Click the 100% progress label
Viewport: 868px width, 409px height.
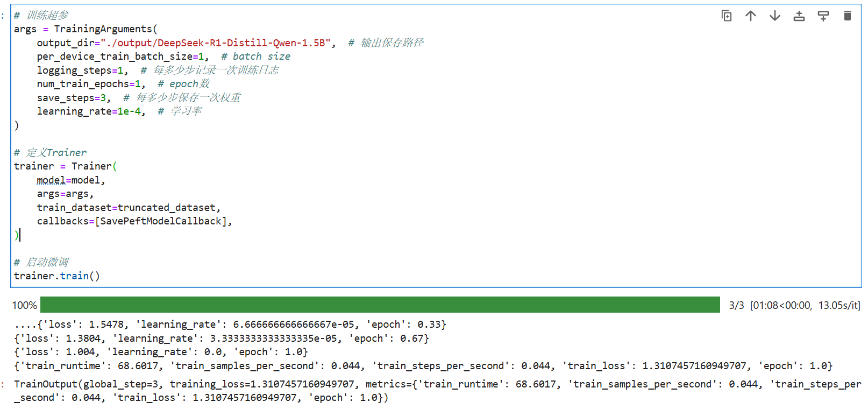point(24,306)
